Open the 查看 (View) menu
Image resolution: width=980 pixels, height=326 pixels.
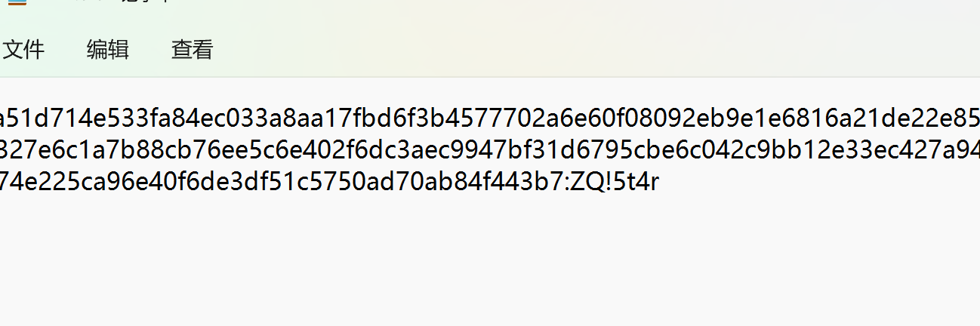coord(192,50)
